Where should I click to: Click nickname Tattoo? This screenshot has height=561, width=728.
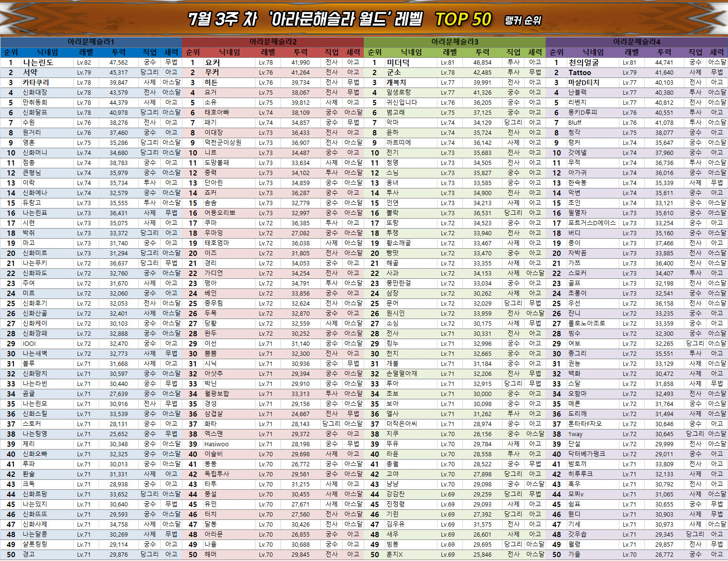(x=580, y=72)
